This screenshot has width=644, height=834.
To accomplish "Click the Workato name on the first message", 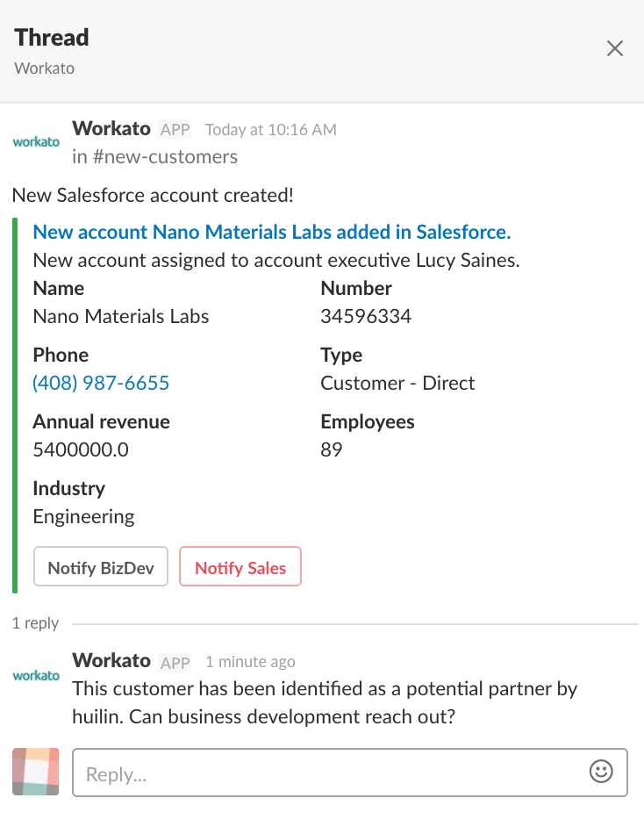I will point(111,128).
